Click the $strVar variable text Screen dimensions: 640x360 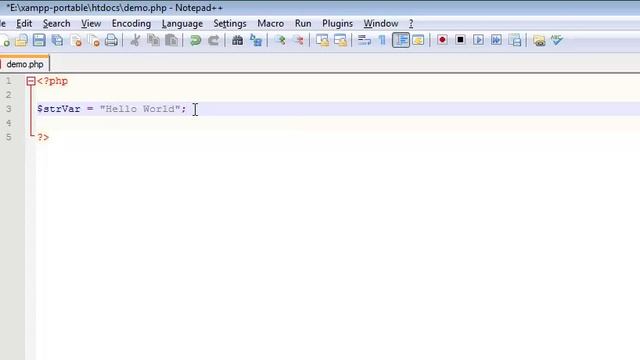59,109
